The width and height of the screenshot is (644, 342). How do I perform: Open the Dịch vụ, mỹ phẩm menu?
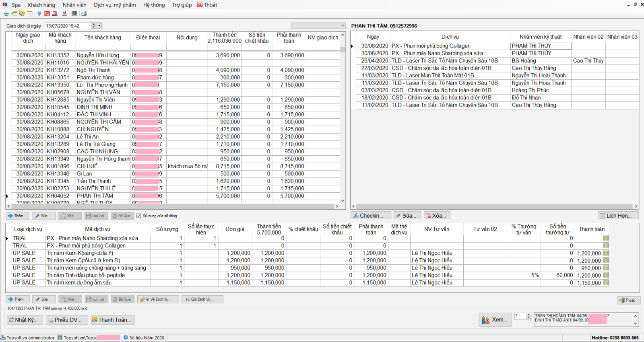115,5
